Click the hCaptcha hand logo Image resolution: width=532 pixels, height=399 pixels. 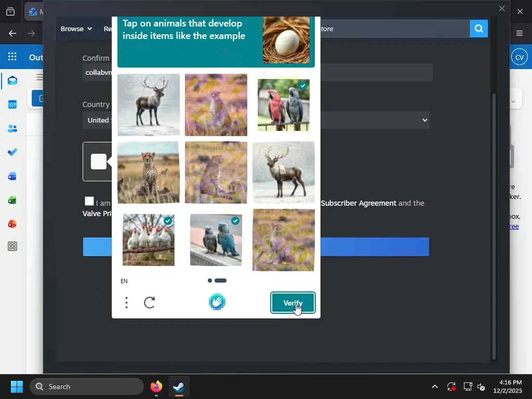217,302
